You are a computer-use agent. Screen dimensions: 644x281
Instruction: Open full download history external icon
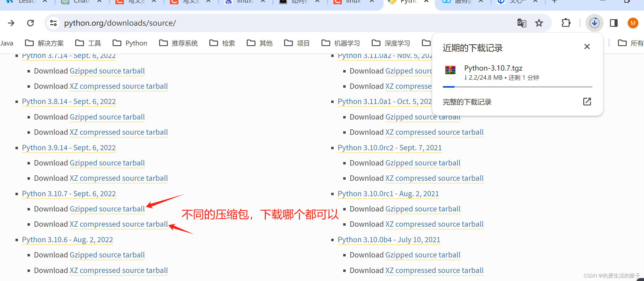click(x=587, y=102)
